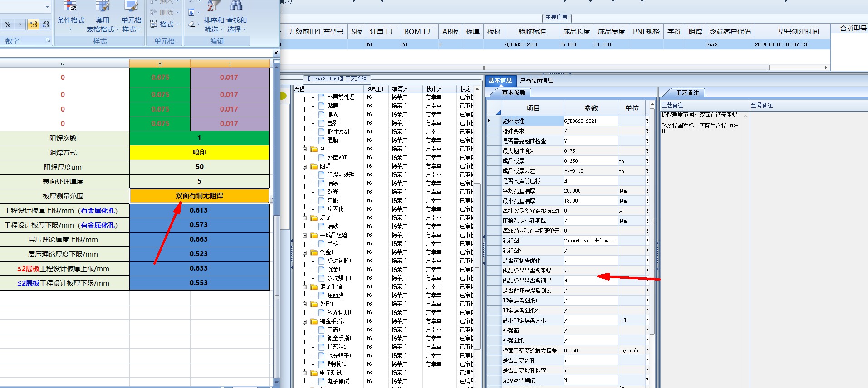Click the 排序和筛选 sort and filter icon

[x=213, y=6]
